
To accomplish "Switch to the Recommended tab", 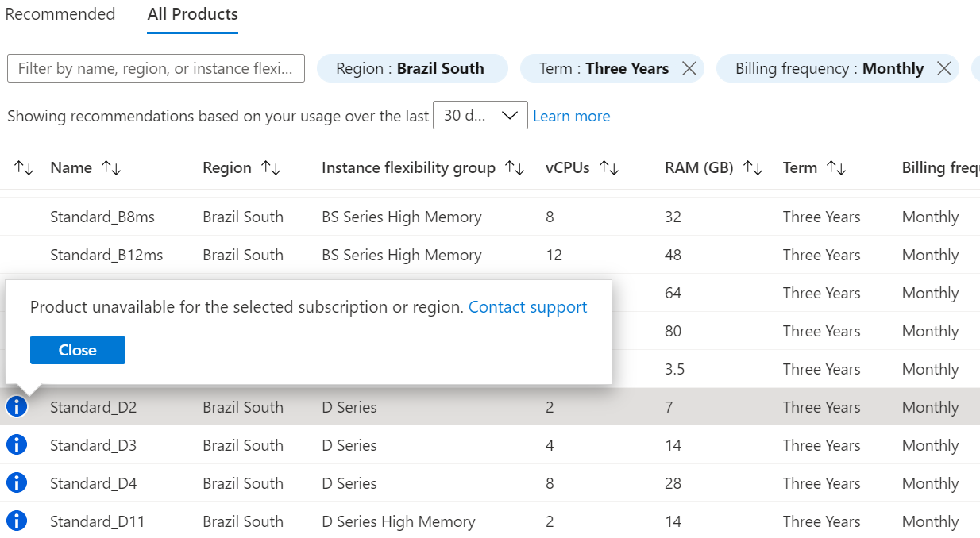I will (60, 14).
